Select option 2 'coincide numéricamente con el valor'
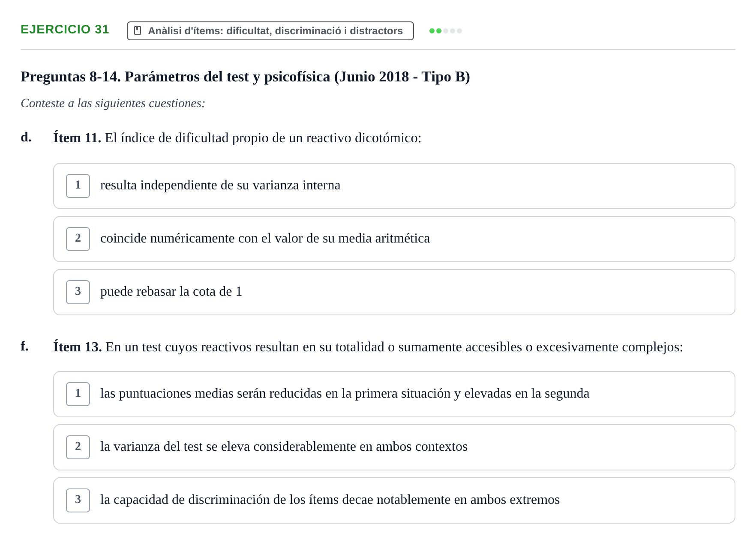This screenshot has height=551, width=756. tap(394, 239)
